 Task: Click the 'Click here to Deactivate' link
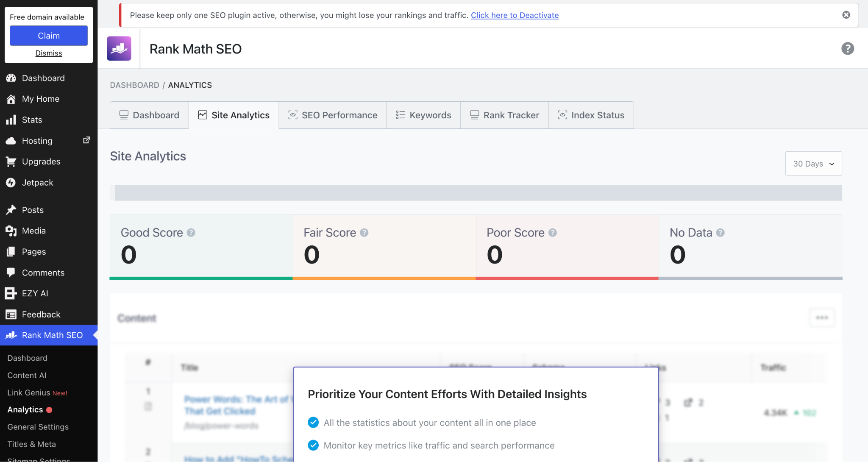tap(515, 15)
